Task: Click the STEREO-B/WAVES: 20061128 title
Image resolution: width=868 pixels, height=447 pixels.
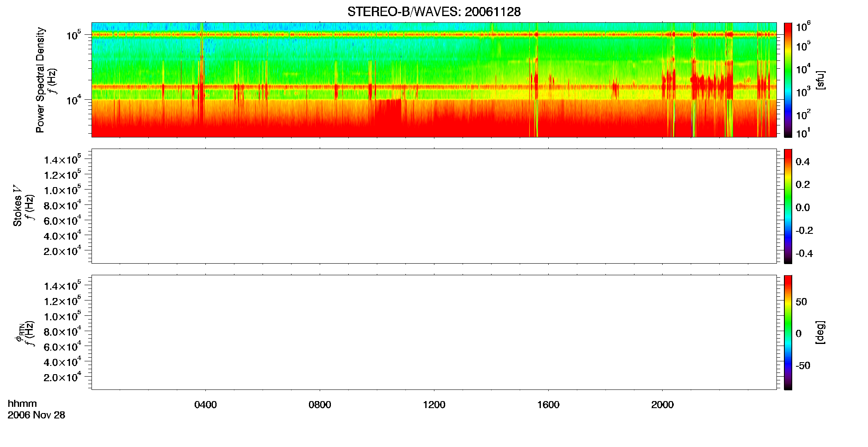Action: 434,12
